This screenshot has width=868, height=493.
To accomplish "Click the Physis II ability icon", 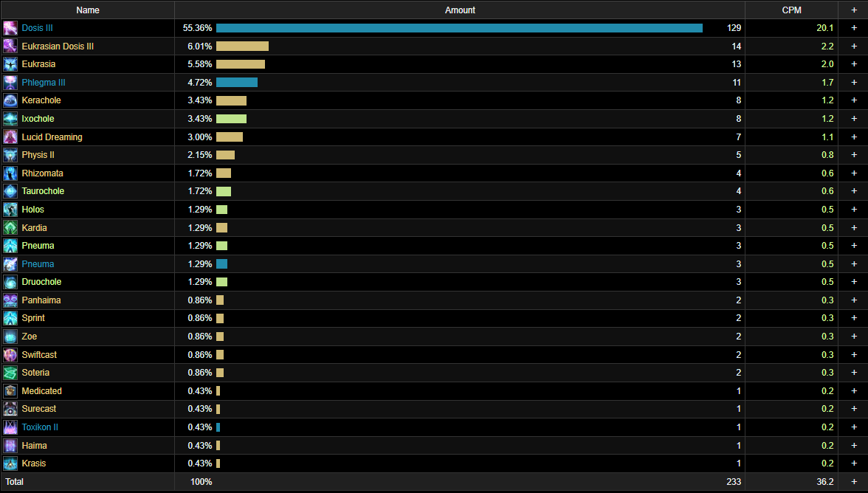I will pos(10,155).
